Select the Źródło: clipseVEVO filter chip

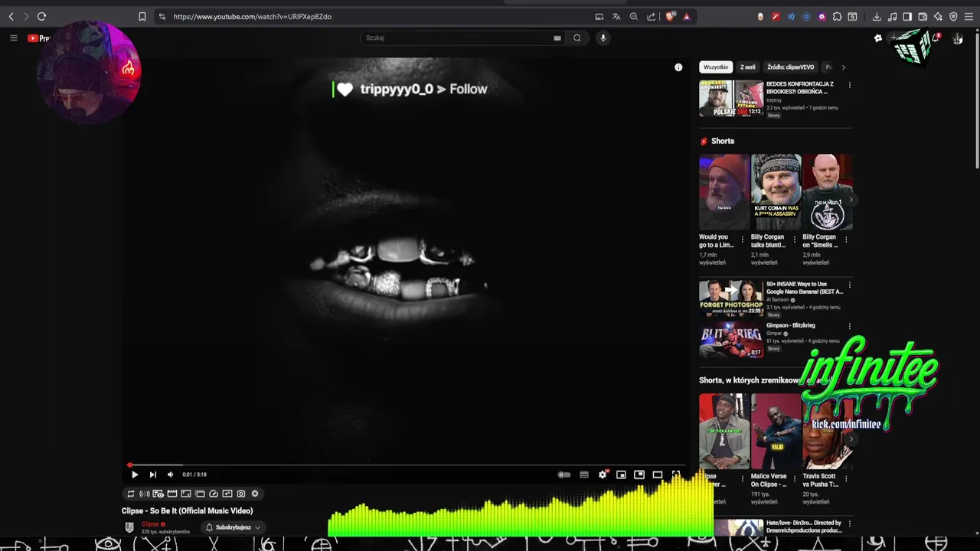click(791, 67)
